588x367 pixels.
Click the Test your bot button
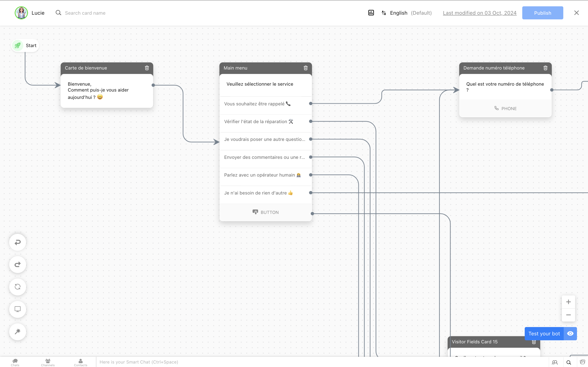544,334
